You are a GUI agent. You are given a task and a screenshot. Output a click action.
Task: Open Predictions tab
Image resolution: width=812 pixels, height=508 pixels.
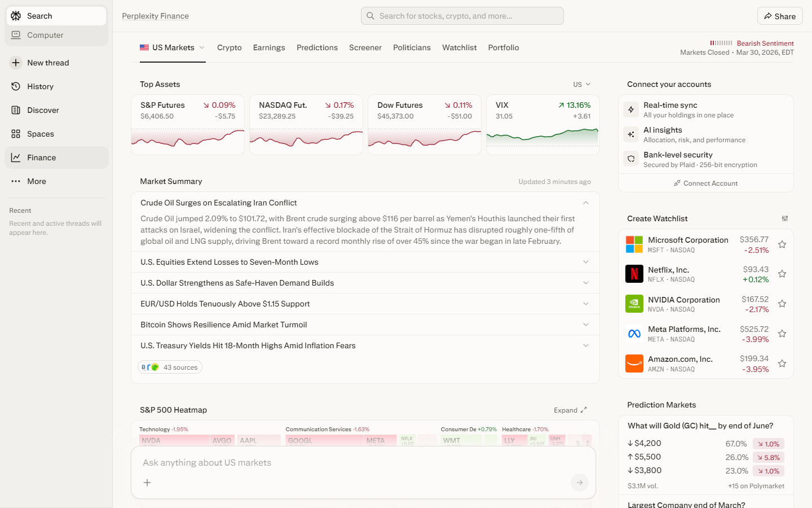click(x=317, y=47)
